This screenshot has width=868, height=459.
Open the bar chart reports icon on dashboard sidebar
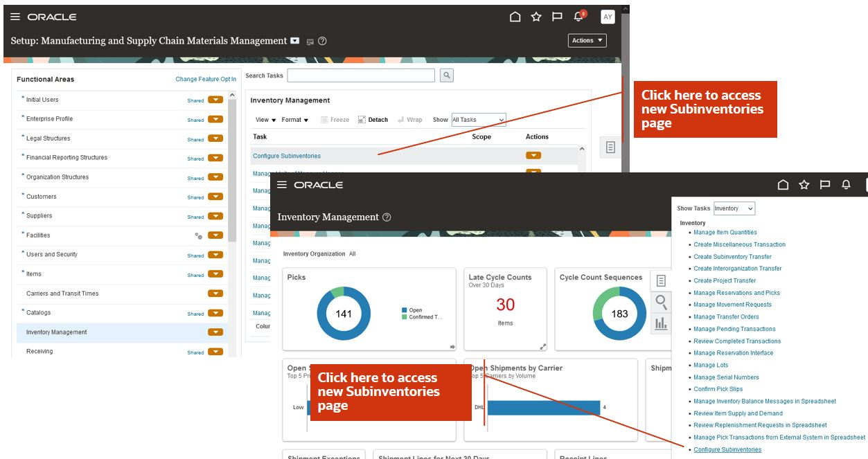(x=659, y=323)
